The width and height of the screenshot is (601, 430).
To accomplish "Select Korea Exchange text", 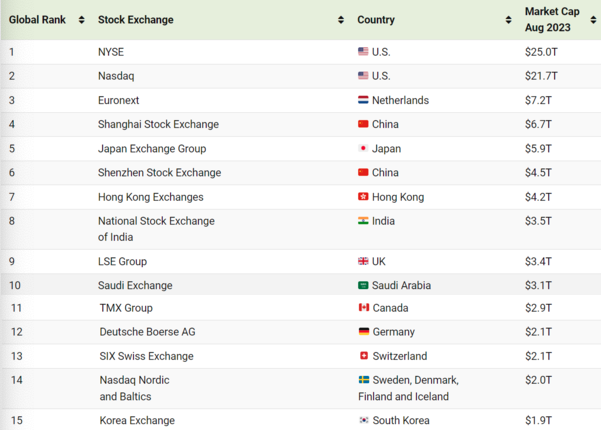I will (x=137, y=420).
